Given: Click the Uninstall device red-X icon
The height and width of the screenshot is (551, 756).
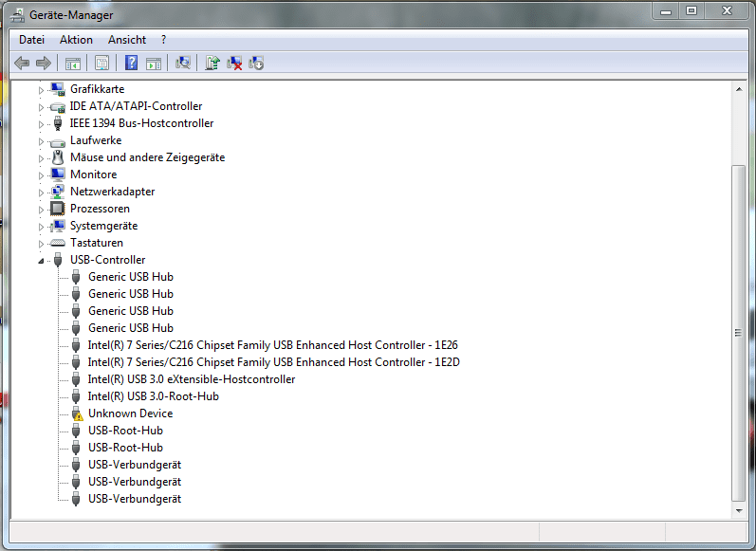Looking at the screenshot, I should (234, 63).
